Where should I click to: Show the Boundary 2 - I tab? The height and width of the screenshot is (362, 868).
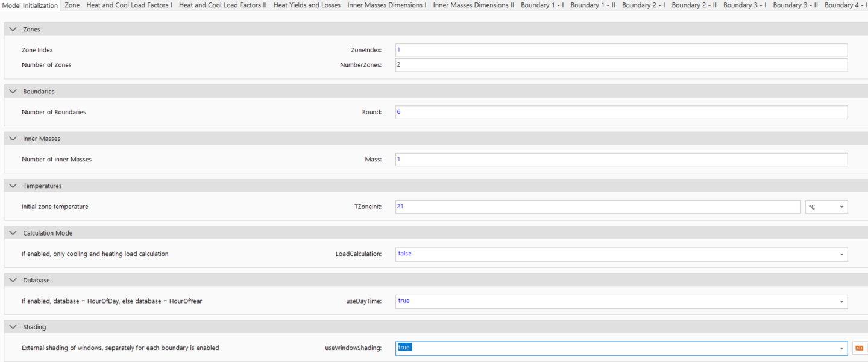644,5
